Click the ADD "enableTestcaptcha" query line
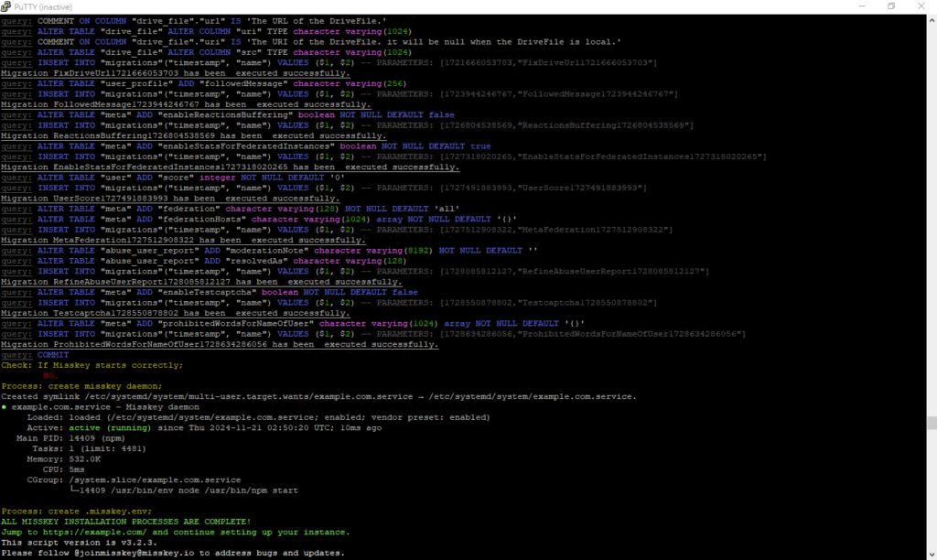 (210, 292)
